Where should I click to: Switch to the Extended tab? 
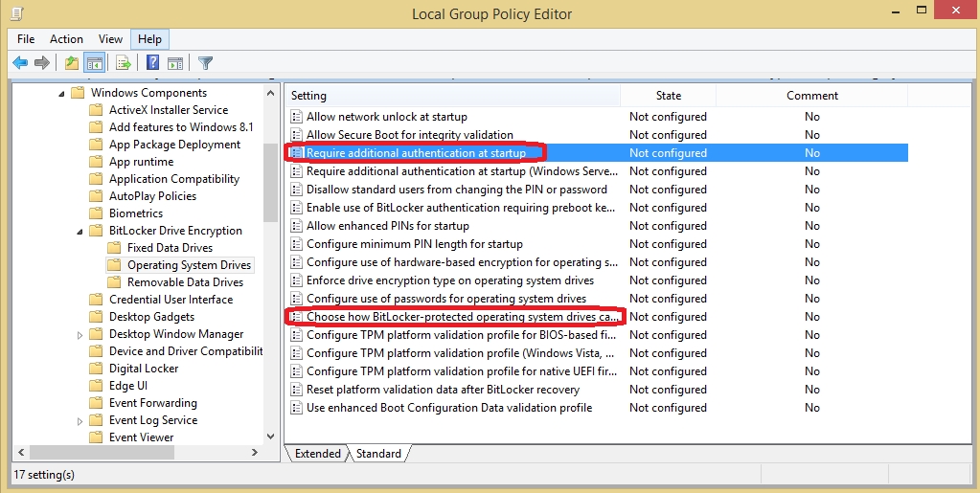pyautogui.click(x=317, y=454)
